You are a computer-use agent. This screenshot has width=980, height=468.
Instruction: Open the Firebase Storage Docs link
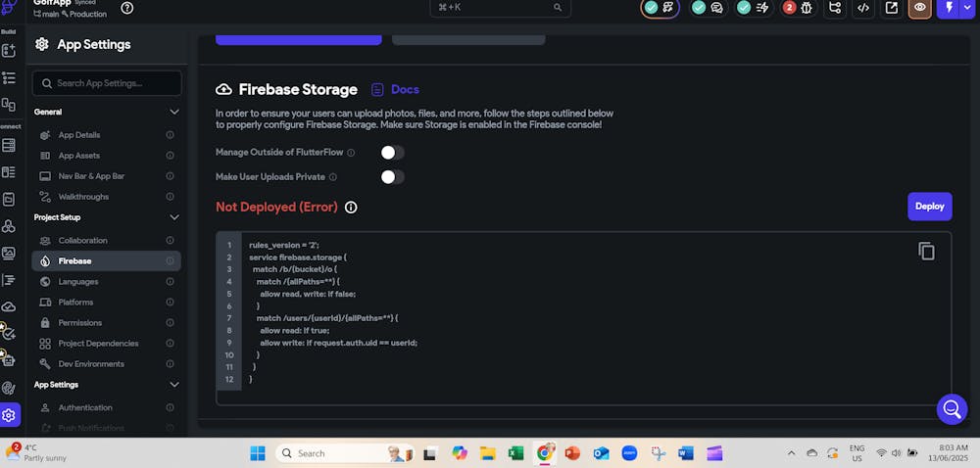point(395,89)
